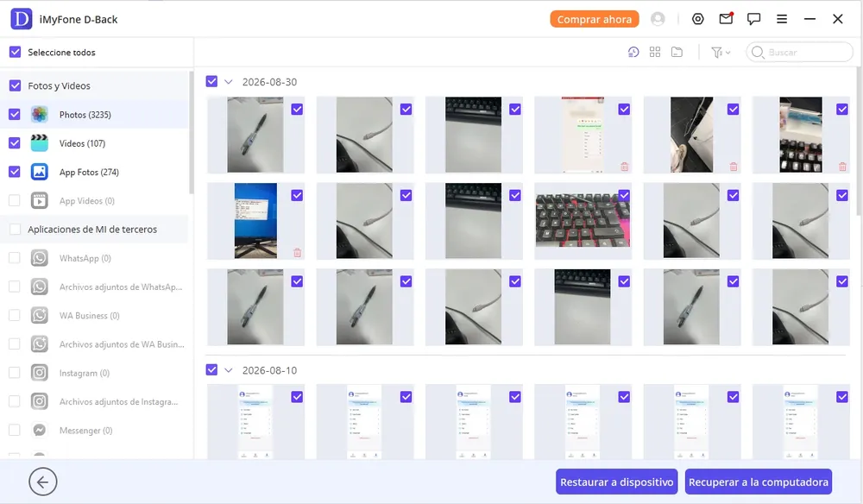Select the Messenger (0) category
The width and height of the screenshot is (863, 504).
pos(94,430)
